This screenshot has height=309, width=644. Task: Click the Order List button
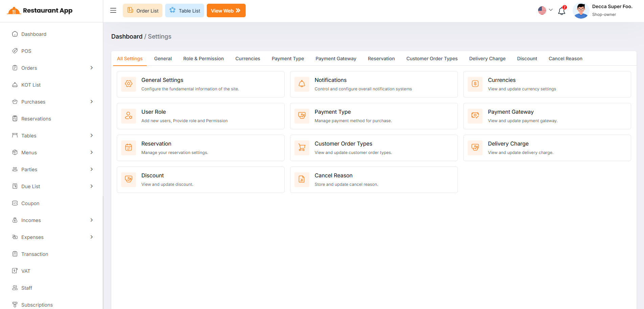click(x=142, y=10)
